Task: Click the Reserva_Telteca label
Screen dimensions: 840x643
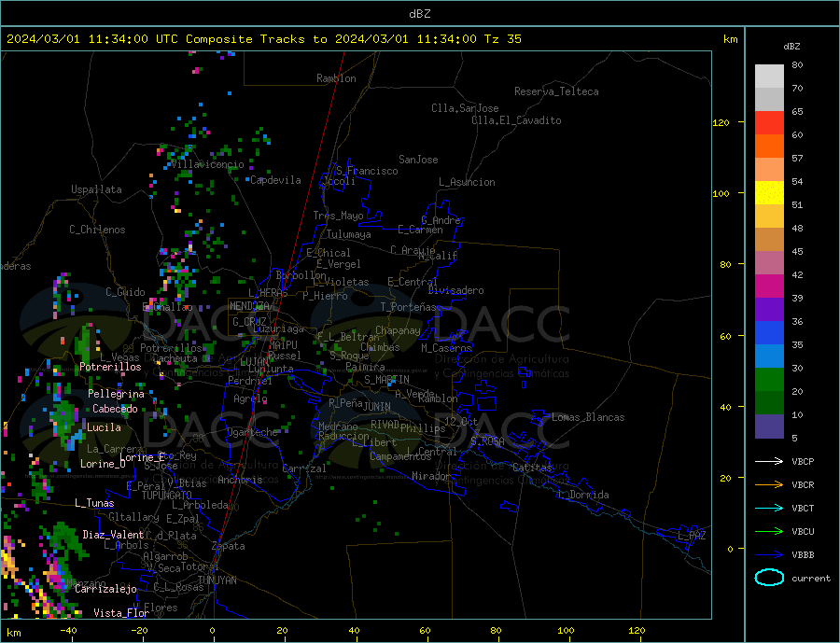Action: tap(556, 91)
